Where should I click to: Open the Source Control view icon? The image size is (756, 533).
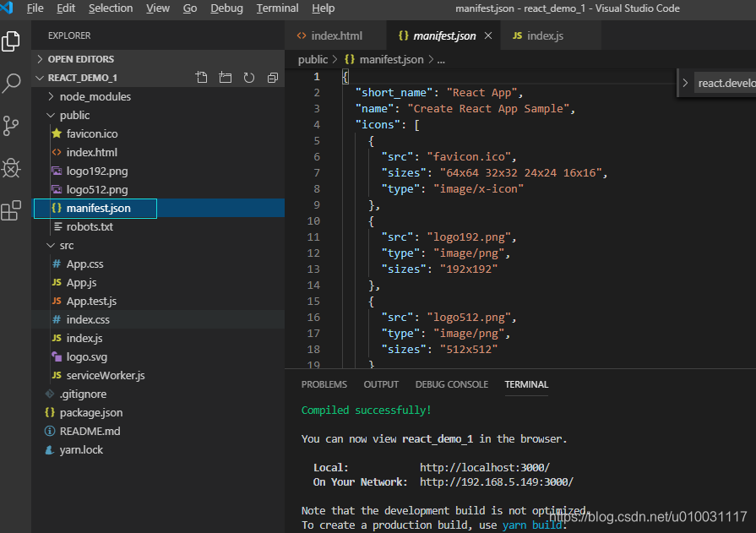pyautogui.click(x=11, y=126)
